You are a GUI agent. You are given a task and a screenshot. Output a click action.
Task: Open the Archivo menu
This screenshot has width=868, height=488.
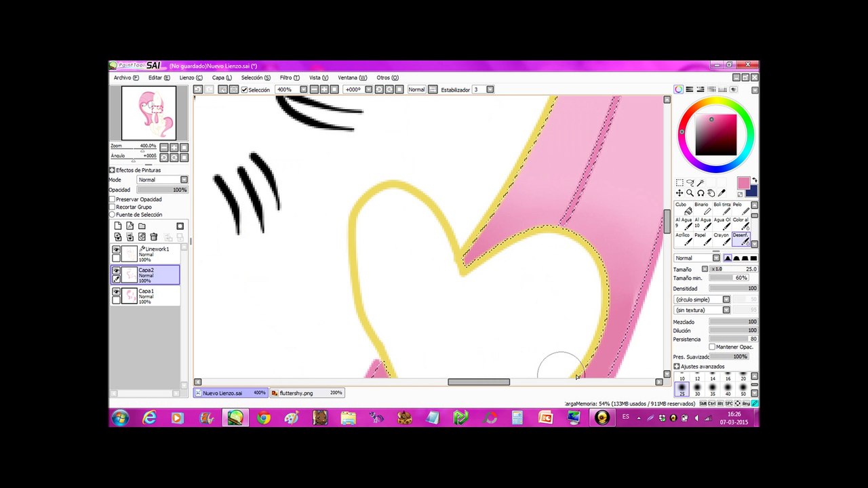(126, 78)
